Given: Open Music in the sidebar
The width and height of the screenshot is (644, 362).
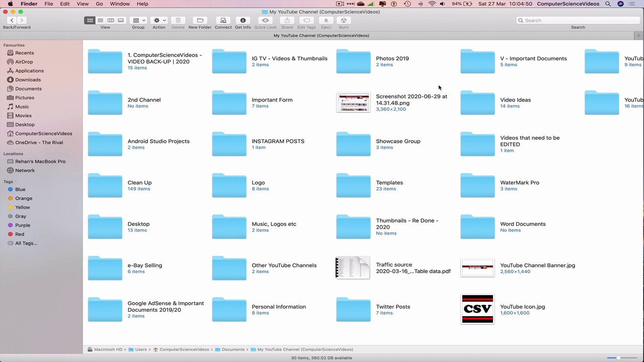Looking at the screenshot, I should 22,107.
